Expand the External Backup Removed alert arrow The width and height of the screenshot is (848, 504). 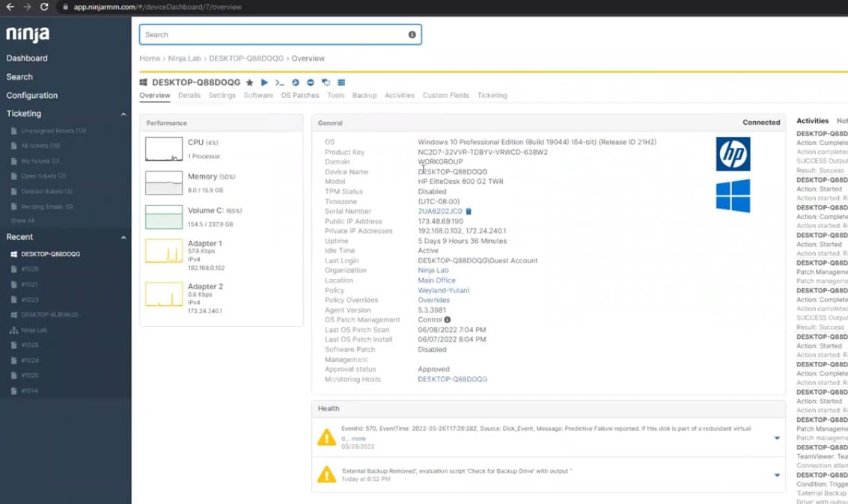click(x=777, y=476)
